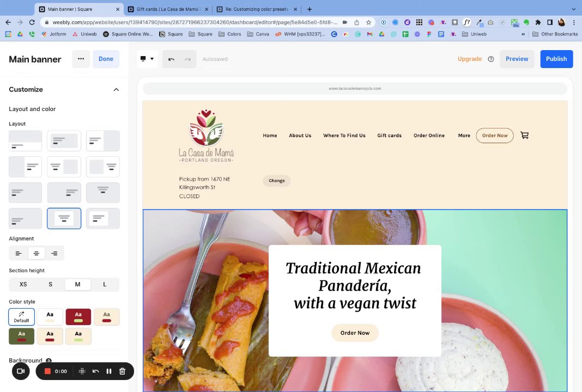Click Change pickup location button
The width and height of the screenshot is (582, 392).
click(x=276, y=181)
